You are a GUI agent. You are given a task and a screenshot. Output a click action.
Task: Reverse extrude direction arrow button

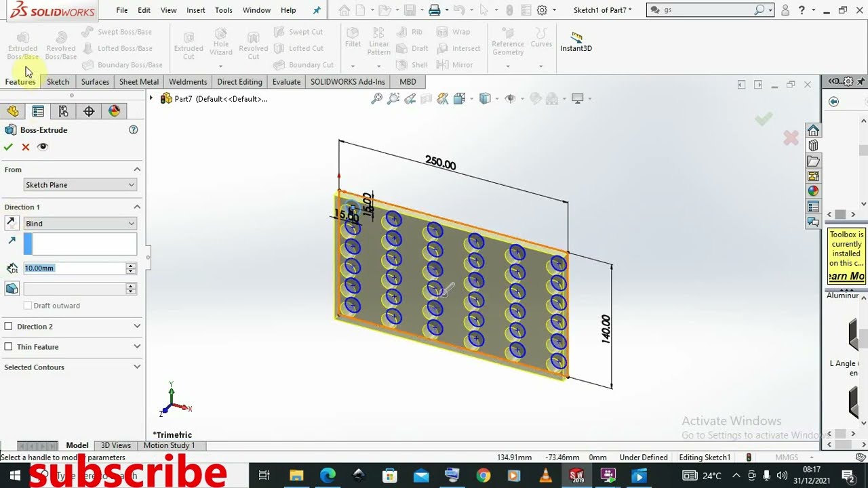(x=12, y=223)
